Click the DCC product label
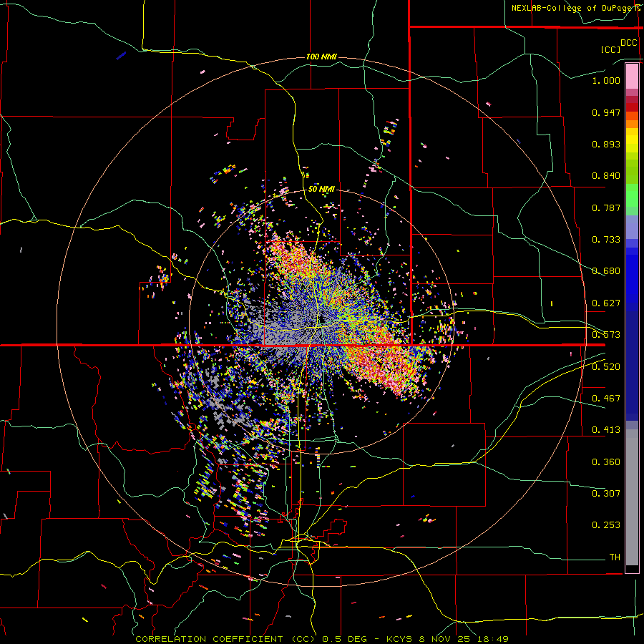The image size is (644, 644). coord(628,43)
